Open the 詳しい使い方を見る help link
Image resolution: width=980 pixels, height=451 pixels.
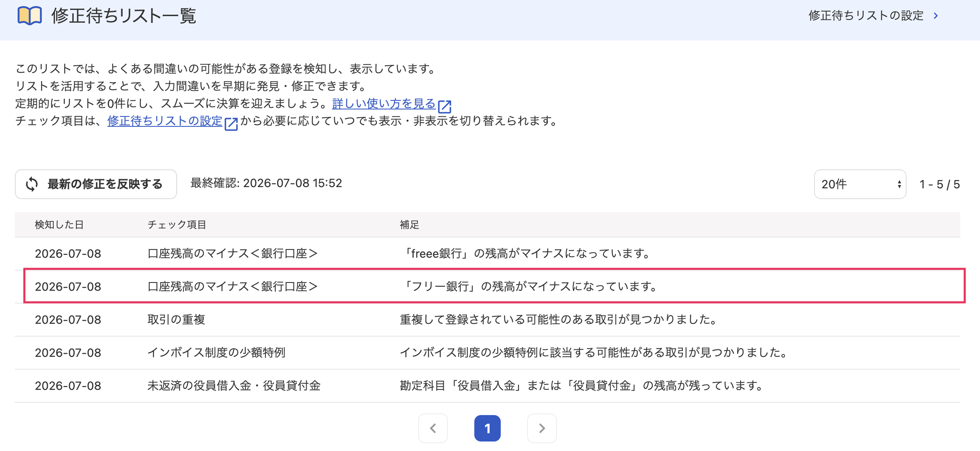pos(384,104)
